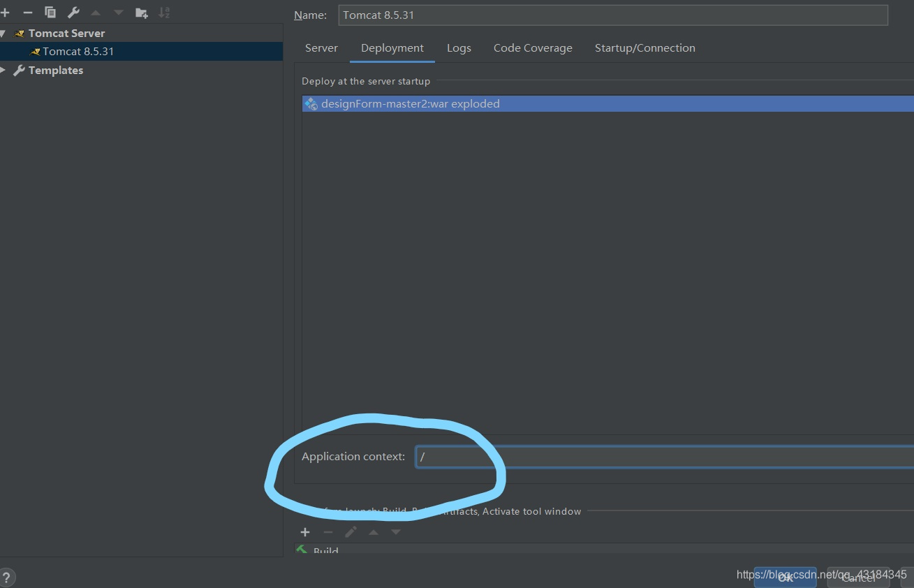This screenshot has width=914, height=588.
Task: Create a new folder in configurations toolbar
Action: (142, 13)
